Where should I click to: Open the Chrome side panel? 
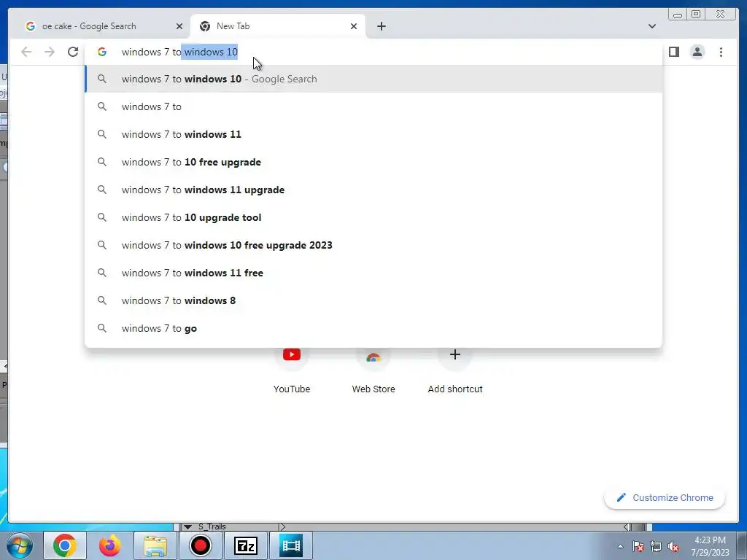673,52
